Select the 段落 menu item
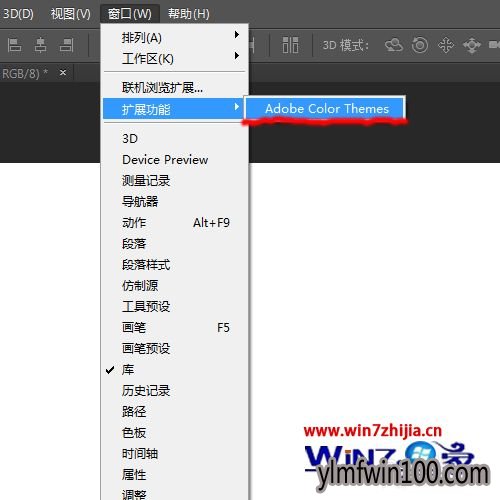The image size is (500, 500). click(176, 243)
